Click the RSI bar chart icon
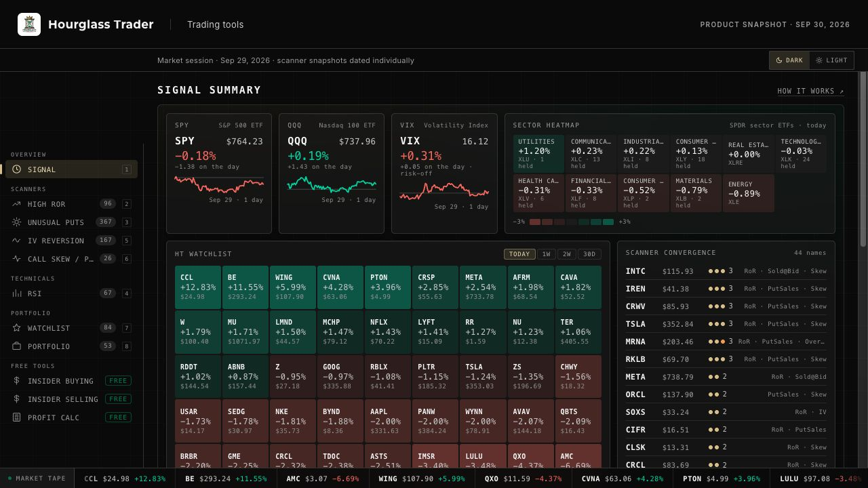868x488 pixels. click(17, 293)
